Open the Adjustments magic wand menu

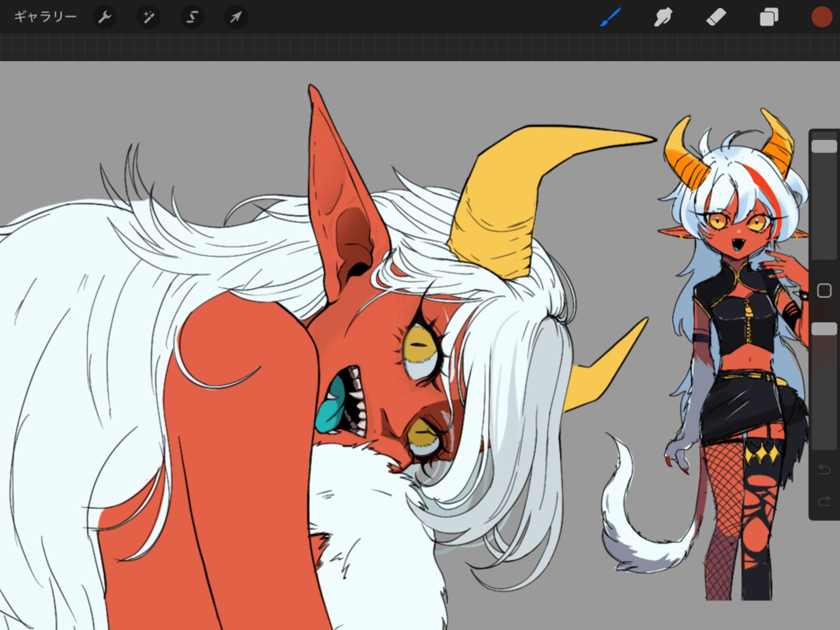point(148,17)
